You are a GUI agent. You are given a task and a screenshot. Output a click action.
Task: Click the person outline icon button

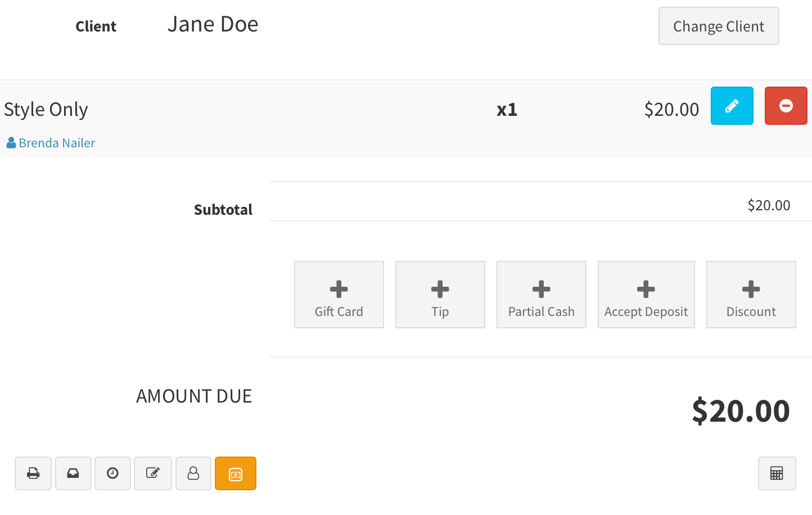tap(193, 473)
